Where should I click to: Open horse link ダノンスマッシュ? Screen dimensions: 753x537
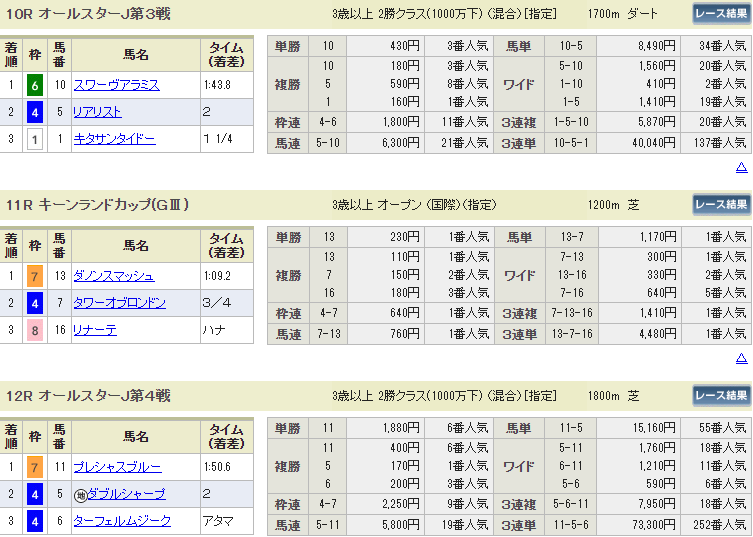coord(114,276)
